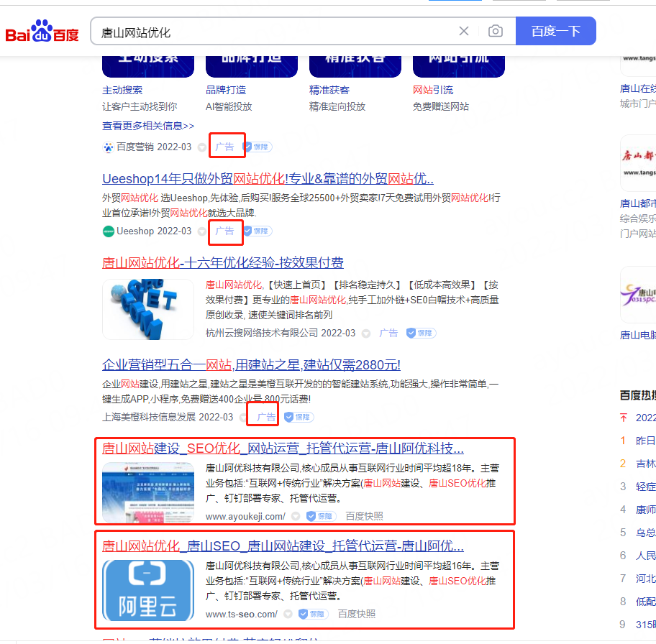Image resolution: width=656 pixels, height=644 pixels.
Task: Click top-pinned arrow icon in 百度热搜 list
Action: (624, 418)
